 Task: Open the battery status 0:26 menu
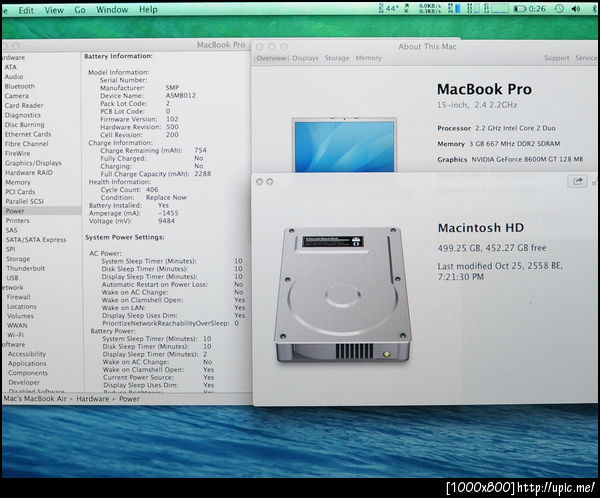(x=529, y=8)
